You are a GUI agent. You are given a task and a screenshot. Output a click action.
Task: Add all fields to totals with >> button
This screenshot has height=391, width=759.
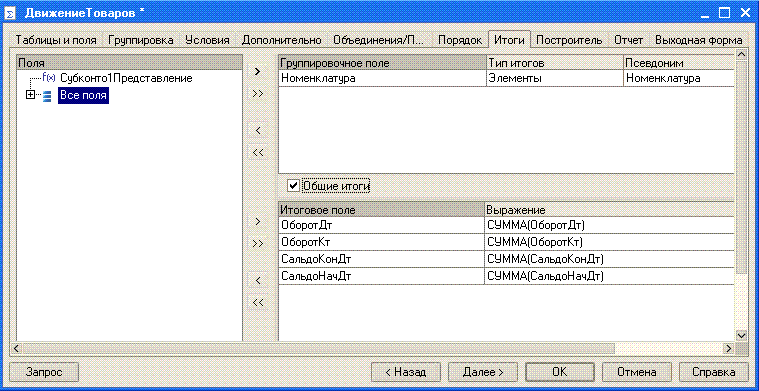(258, 243)
